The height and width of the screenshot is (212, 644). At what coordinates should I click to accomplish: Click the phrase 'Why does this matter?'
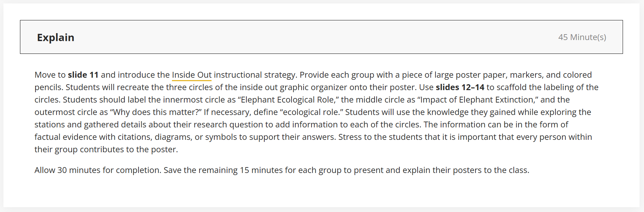155,112
